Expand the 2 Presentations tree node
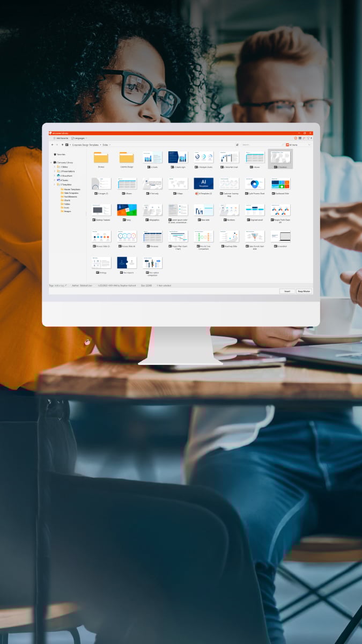This screenshot has width=362, height=644. click(x=55, y=171)
